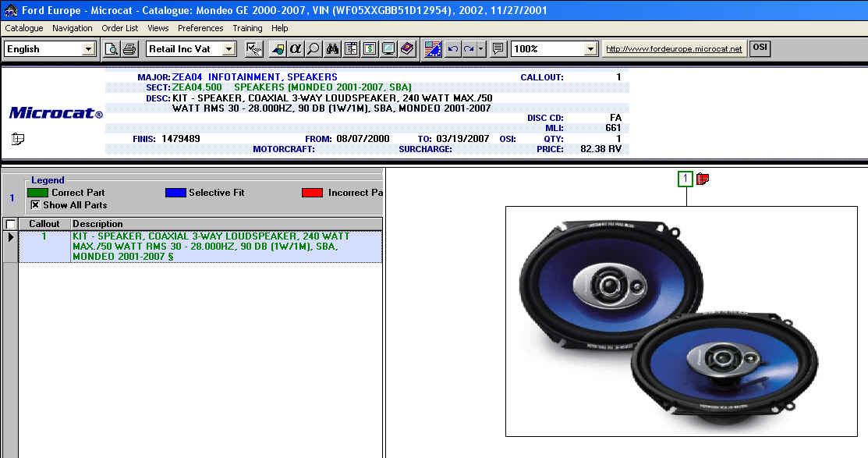Toggle the Show All Parts checkbox
This screenshot has height=458, width=868.
pyautogui.click(x=35, y=205)
